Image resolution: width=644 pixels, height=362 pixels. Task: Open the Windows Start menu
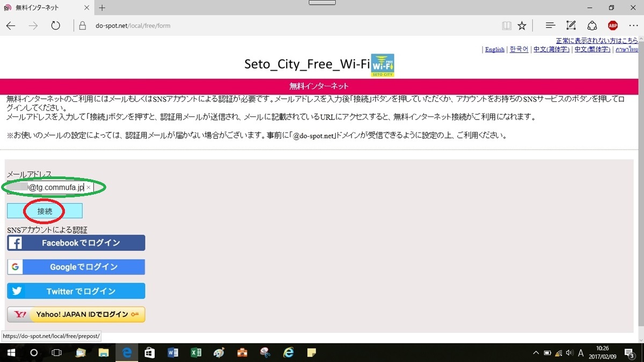tap(11, 353)
